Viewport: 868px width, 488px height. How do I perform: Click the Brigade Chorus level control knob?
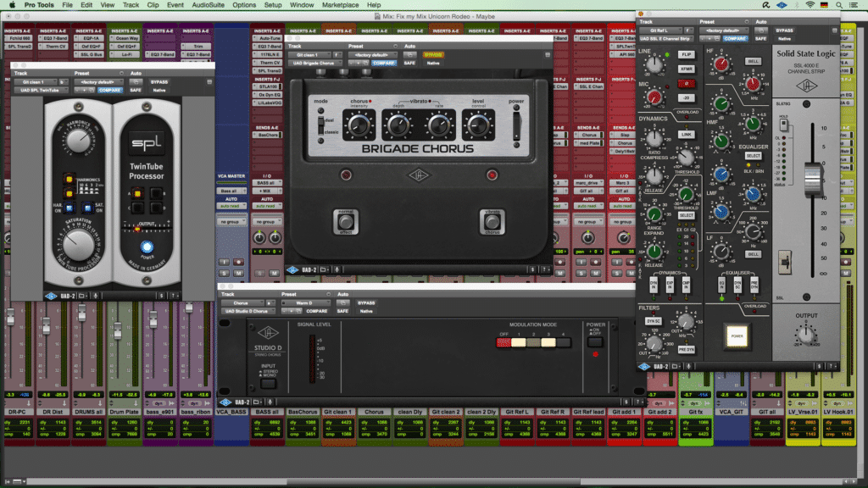(478, 125)
